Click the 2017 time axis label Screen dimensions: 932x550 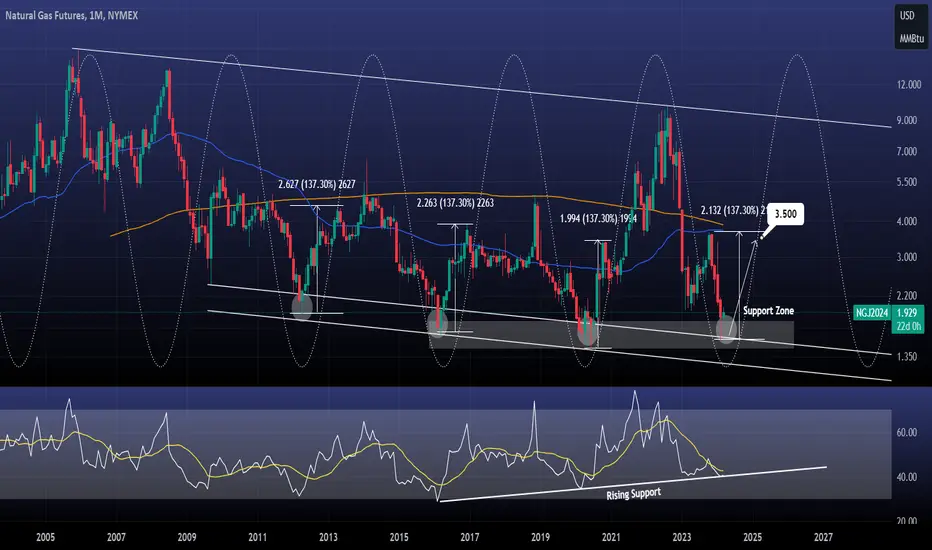(470, 538)
